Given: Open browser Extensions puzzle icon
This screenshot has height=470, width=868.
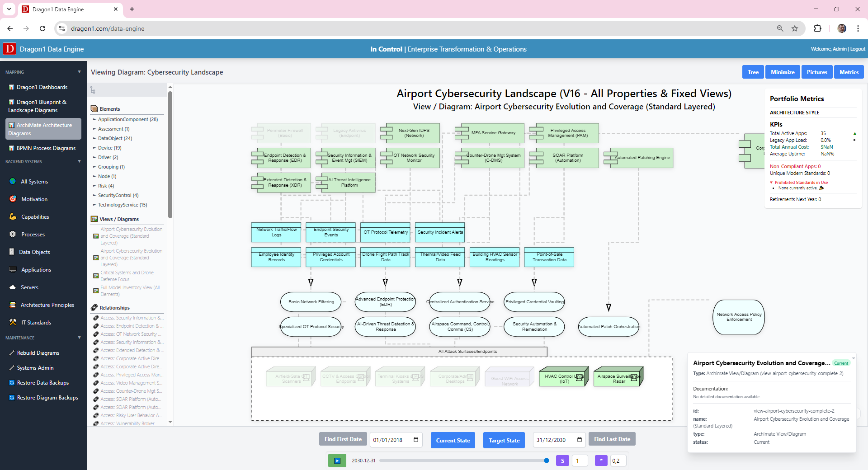Looking at the screenshot, I should point(817,28).
